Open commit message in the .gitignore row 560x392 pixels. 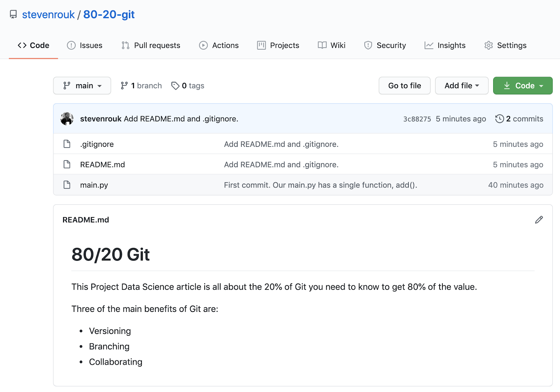281,144
